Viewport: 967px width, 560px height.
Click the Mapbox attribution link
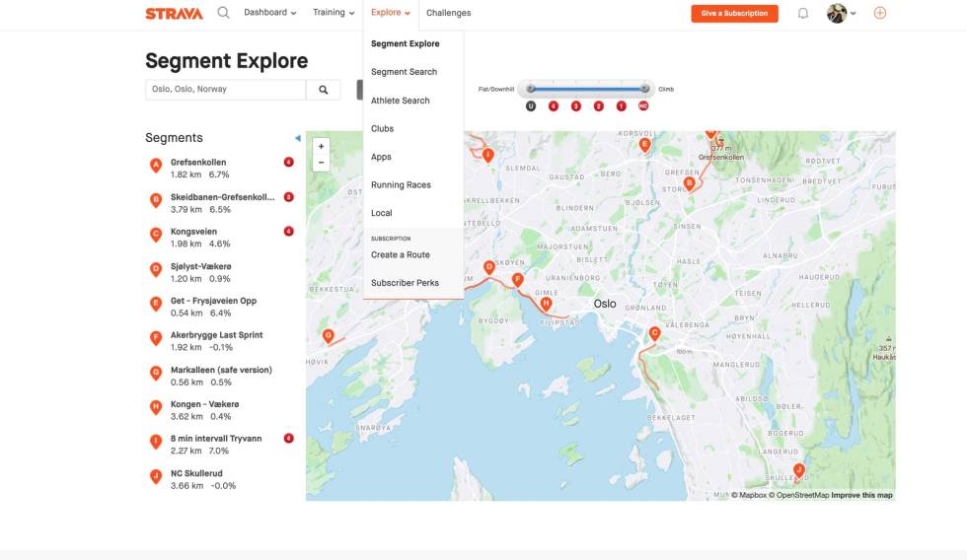point(749,495)
